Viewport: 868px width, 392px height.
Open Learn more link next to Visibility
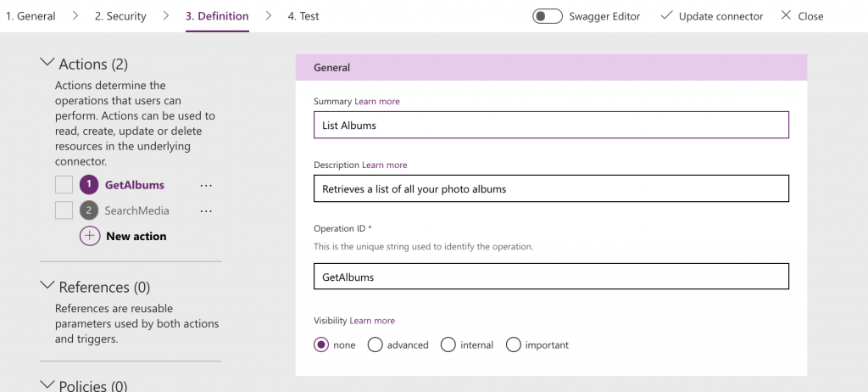click(x=372, y=321)
